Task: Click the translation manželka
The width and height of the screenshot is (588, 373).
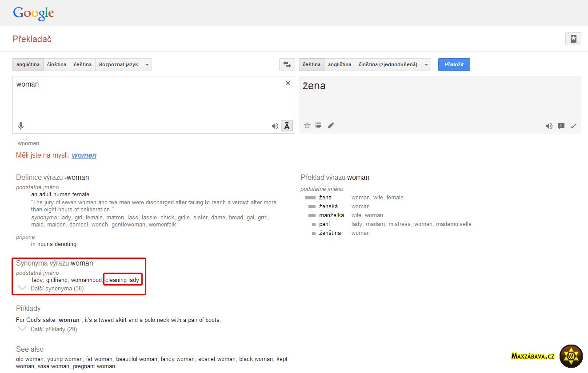Action: [x=332, y=215]
